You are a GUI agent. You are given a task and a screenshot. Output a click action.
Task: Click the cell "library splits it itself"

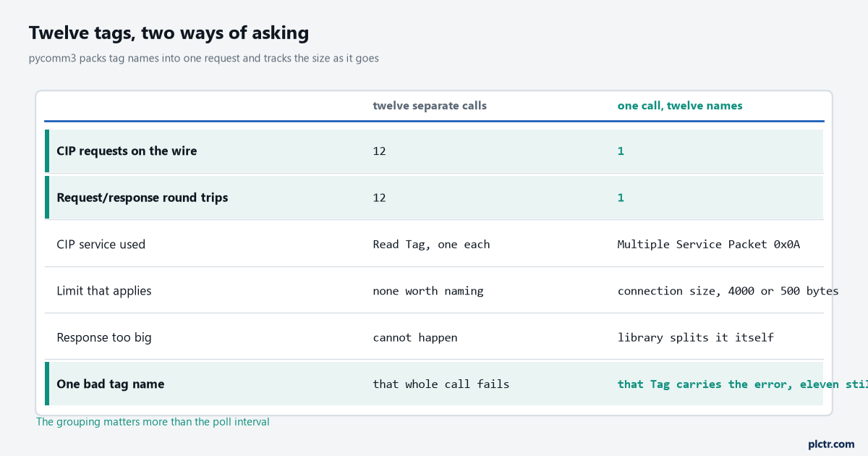click(696, 337)
